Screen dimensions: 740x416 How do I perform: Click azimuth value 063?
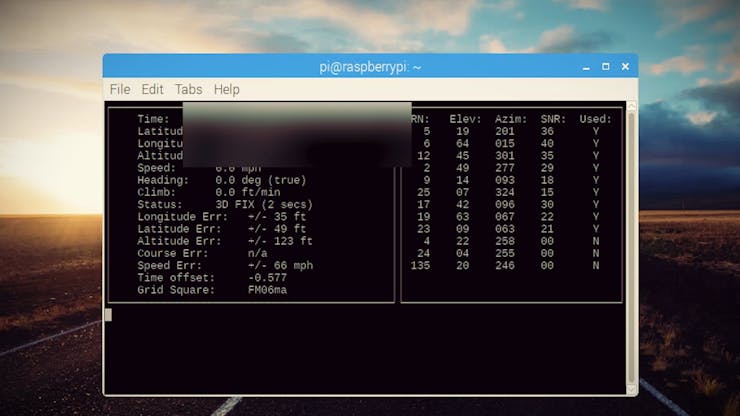click(505, 229)
